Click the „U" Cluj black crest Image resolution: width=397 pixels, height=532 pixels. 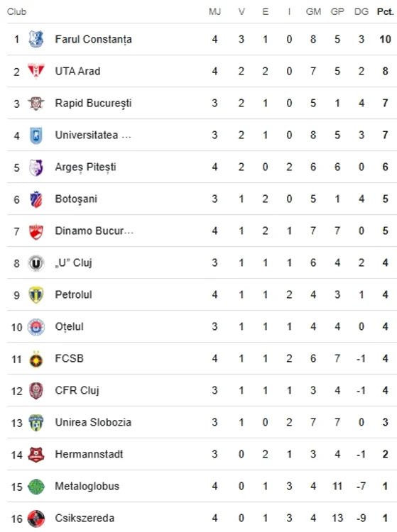[x=36, y=263]
